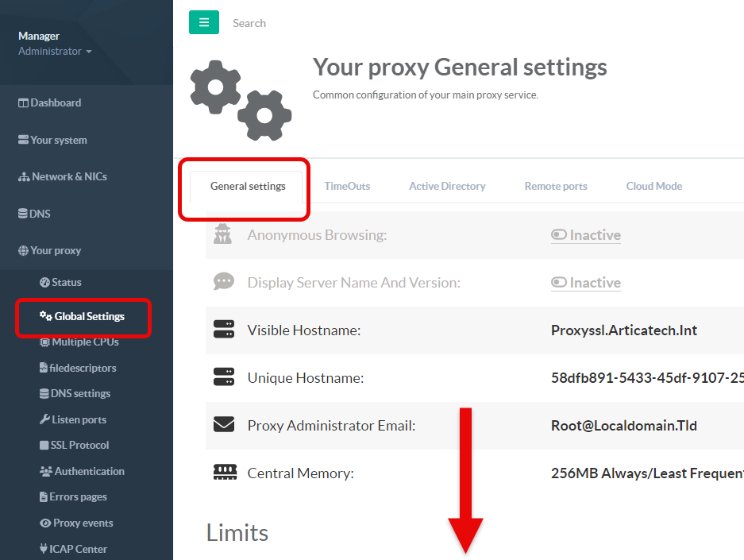Open the Active Directory tab
744x560 pixels.
(447, 186)
